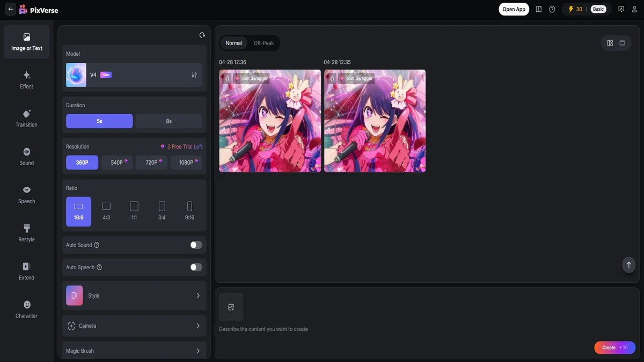This screenshot has width=644, height=362.
Task: Click the upload image icon
Action: pyautogui.click(x=231, y=307)
